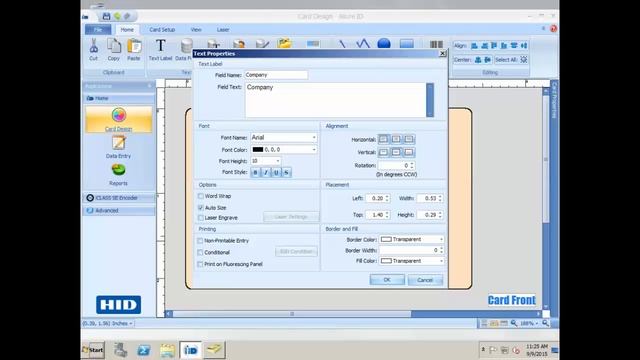Click the magnifier zoom icon left of 100%
The height and width of the screenshot is (360, 640).
pyautogui.click(x=514, y=323)
